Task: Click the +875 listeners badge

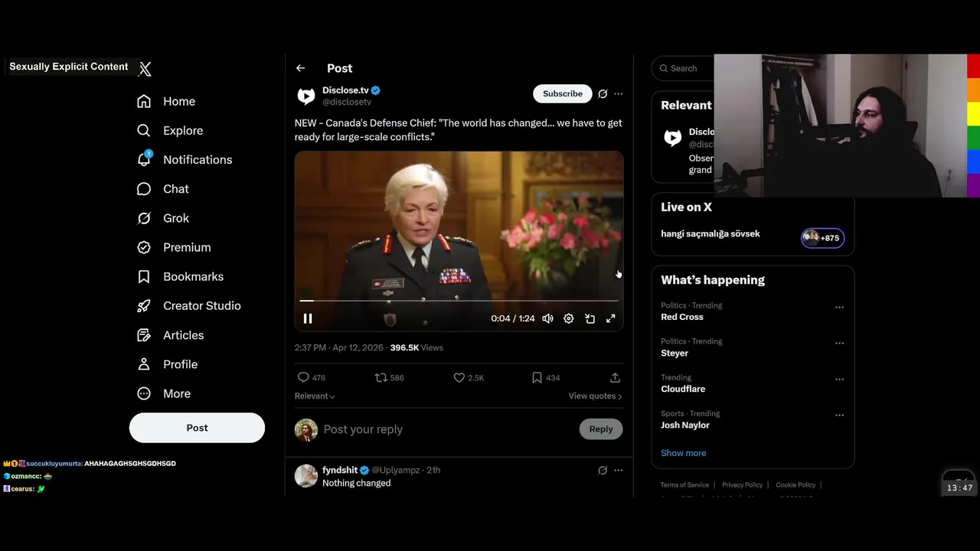Action: [x=823, y=238]
